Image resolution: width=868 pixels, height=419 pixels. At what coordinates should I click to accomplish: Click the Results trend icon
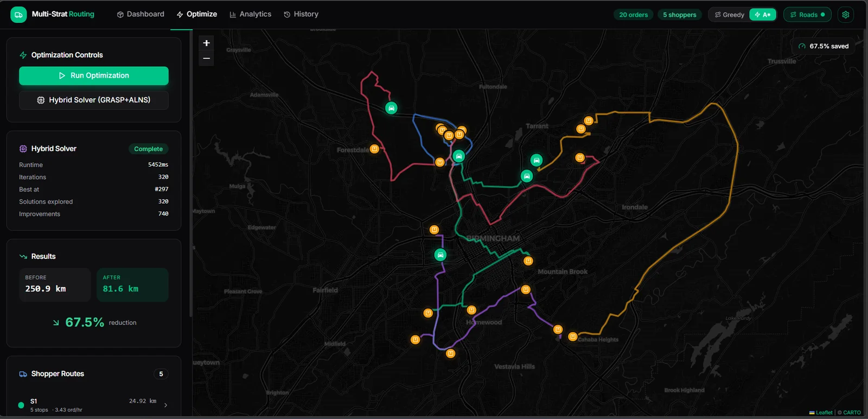tap(23, 256)
